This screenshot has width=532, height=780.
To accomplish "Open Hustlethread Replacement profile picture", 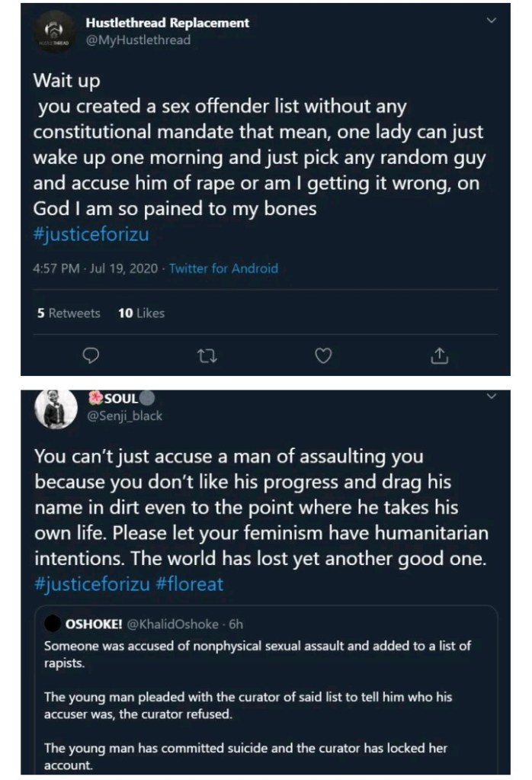I will (x=54, y=33).
